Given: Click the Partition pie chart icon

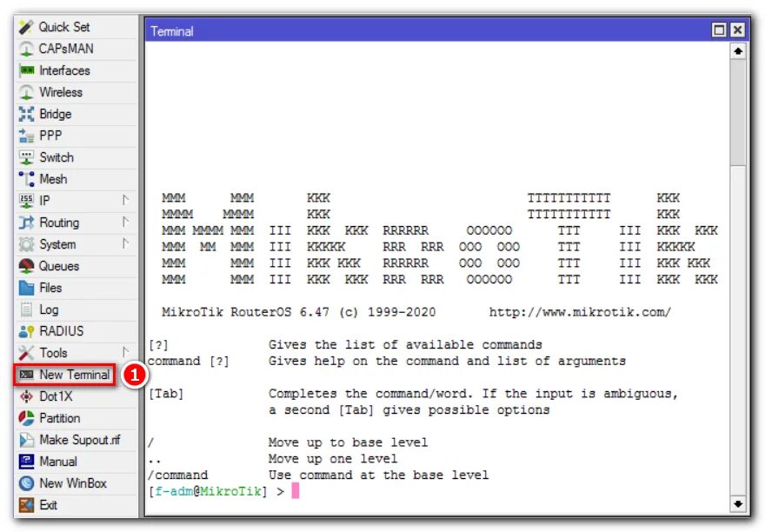Looking at the screenshot, I should click(26, 418).
